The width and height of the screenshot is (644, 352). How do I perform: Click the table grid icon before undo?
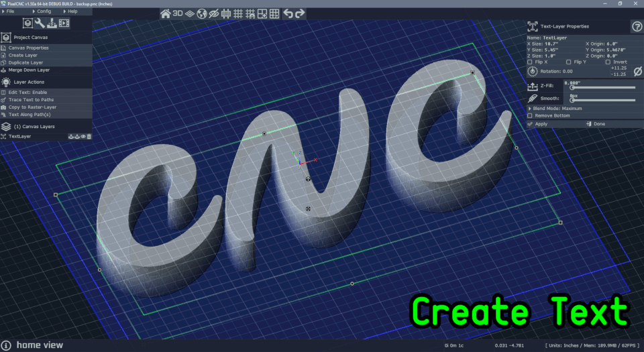pyautogui.click(x=274, y=13)
